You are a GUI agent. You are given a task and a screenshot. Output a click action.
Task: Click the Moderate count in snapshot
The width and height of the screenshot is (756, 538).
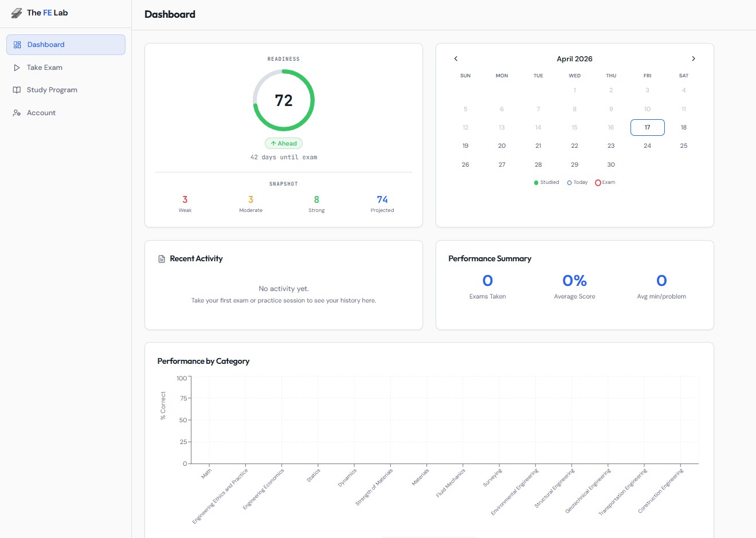coord(250,199)
